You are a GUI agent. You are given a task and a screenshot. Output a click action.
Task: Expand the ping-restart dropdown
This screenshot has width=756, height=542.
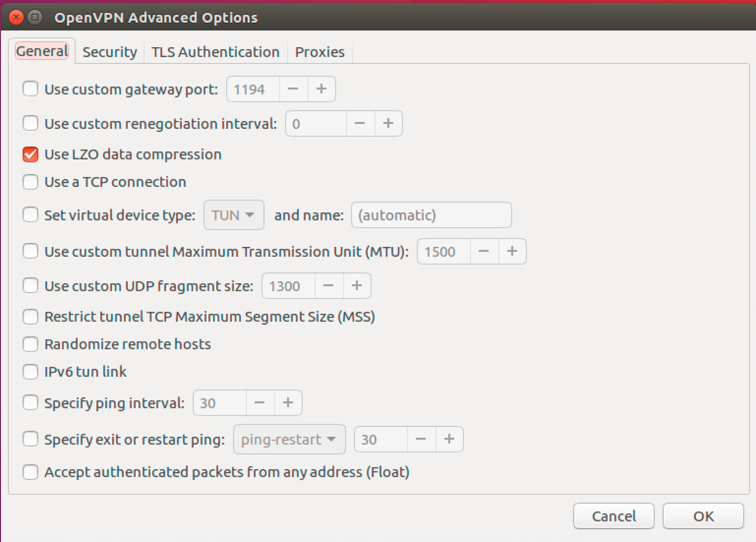point(289,439)
